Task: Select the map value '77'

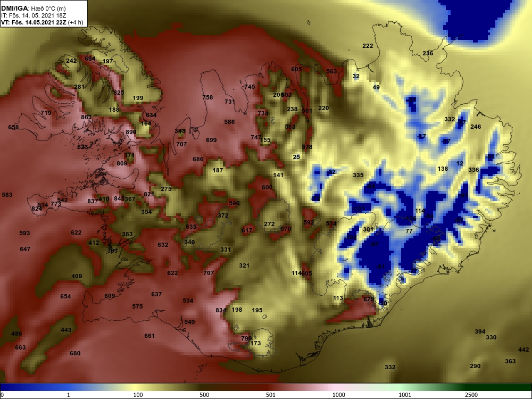Action: [409, 231]
